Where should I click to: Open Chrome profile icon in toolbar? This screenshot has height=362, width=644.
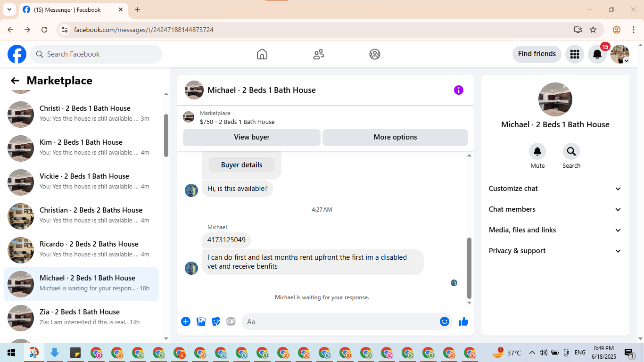click(x=617, y=30)
